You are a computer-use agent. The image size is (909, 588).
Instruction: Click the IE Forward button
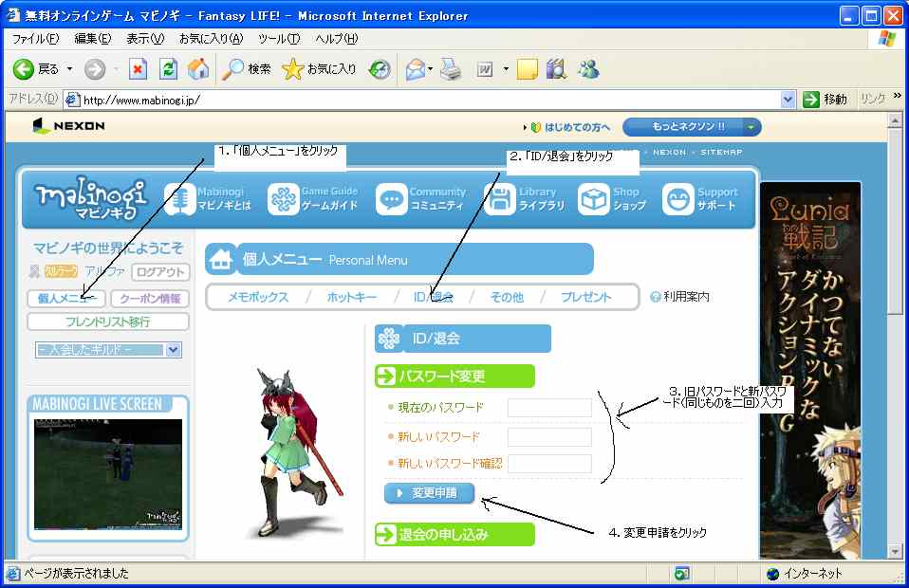(x=95, y=69)
